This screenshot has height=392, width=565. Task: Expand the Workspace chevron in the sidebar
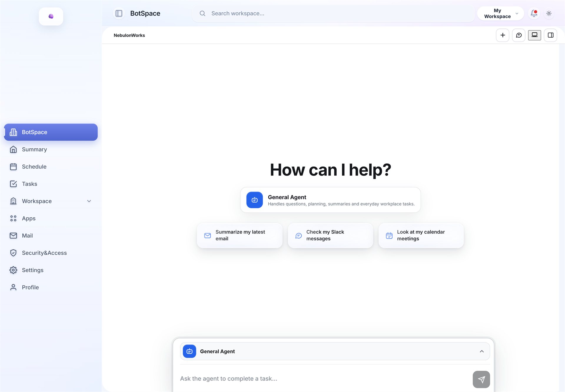(x=89, y=201)
